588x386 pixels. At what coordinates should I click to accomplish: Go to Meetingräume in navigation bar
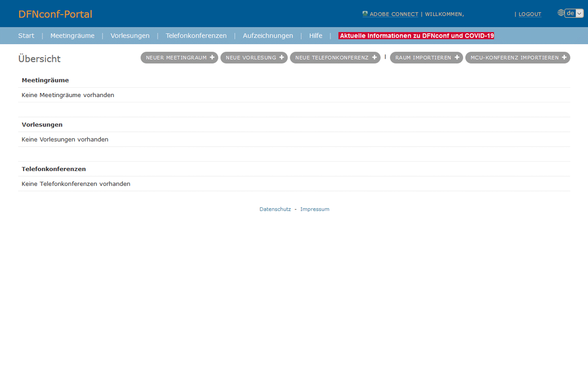[x=73, y=36]
